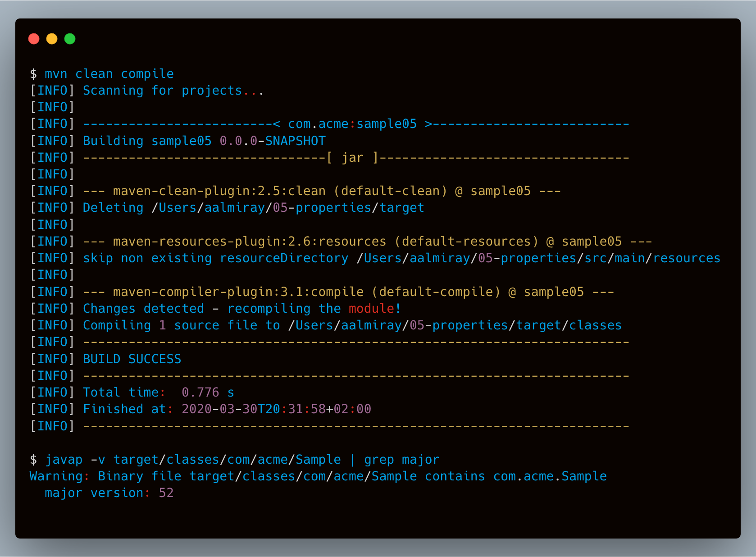Viewport: 756px width, 557px height.
Task: Click the "Scanning for projects" line
Action: coord(162,91)
